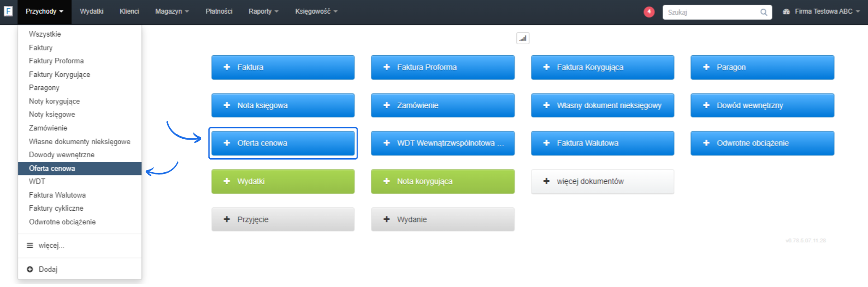Click plus icon on Wydanie button

tap(387, 220)
